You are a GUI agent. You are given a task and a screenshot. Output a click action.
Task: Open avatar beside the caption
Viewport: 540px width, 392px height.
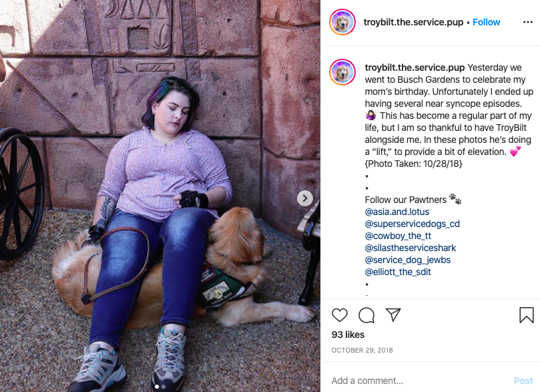click(342, 72)
